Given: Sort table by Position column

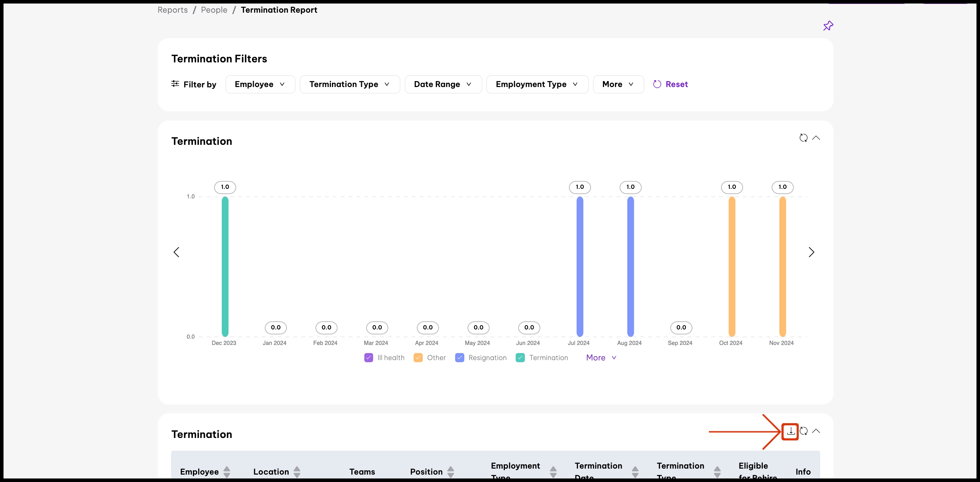Looking at the screenshot, I should [x=451, y=472].
